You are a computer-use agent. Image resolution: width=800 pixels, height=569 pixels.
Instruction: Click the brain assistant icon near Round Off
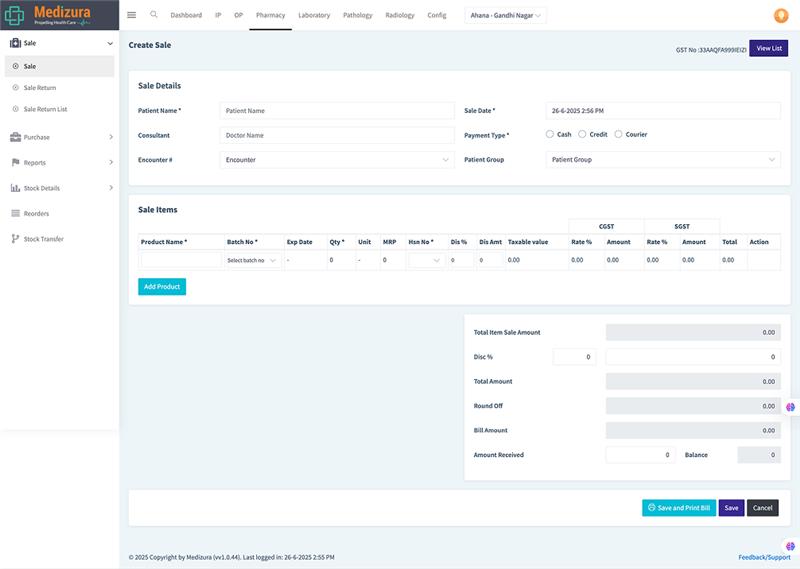tap(790, 407)
